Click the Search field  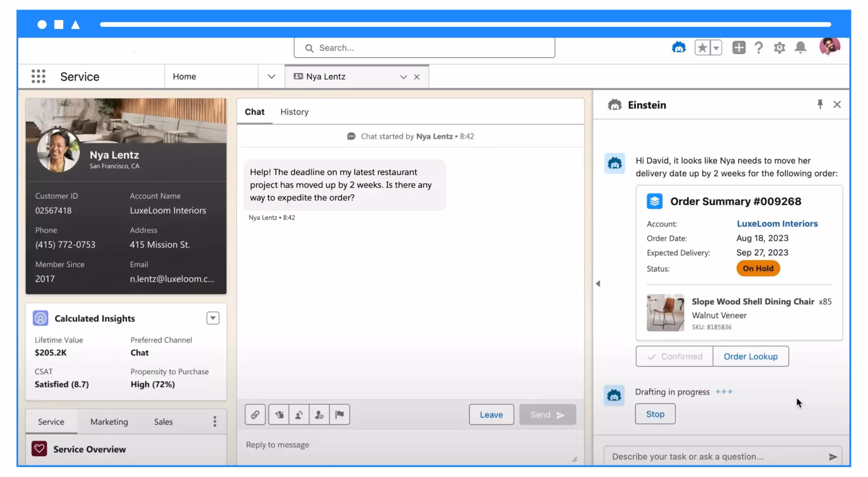(424, 48)
